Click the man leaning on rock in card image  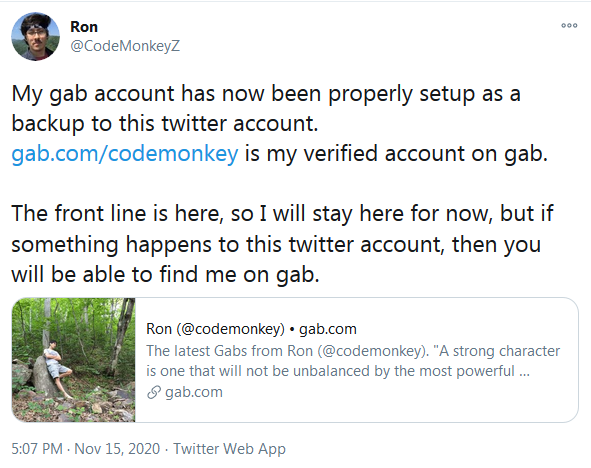point(57,369)
